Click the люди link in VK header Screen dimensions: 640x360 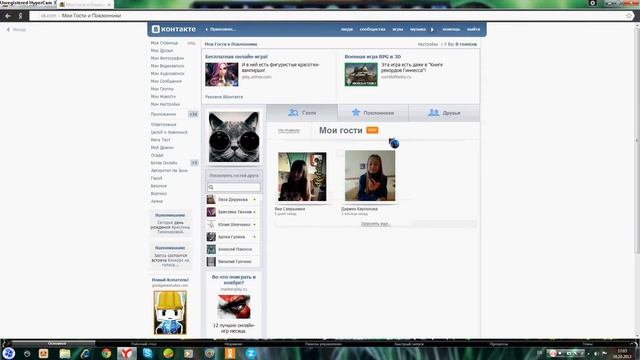point(347,29)
